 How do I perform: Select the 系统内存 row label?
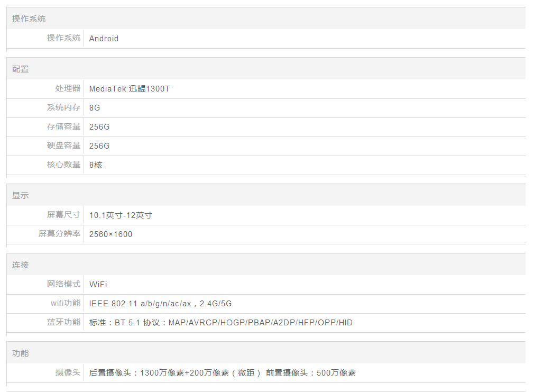click(x=63, y=107)
